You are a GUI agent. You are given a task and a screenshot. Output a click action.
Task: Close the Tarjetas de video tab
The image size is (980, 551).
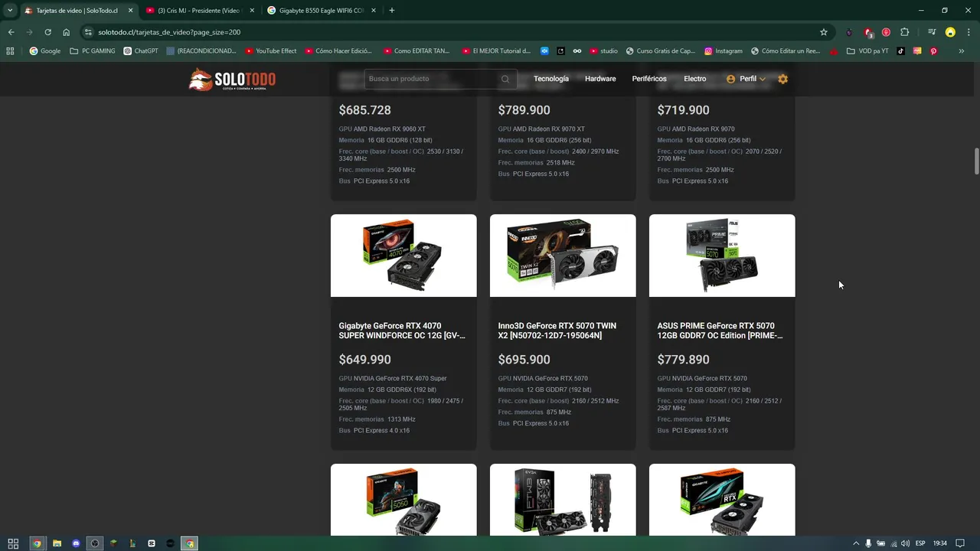point(131,11)
